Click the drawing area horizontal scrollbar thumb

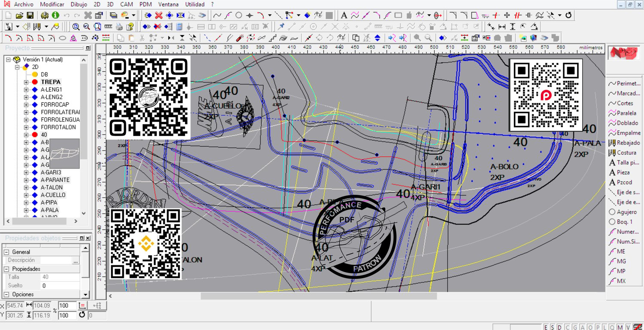(319, 296)
